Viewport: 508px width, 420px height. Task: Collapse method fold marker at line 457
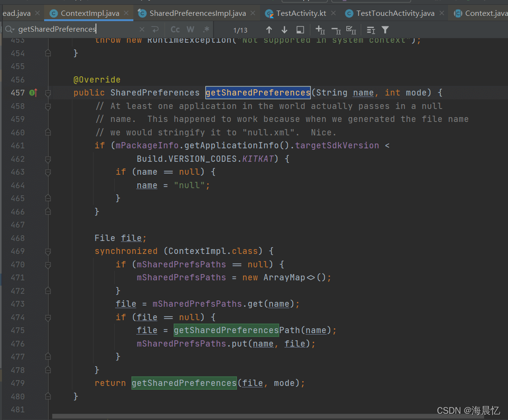48,93
